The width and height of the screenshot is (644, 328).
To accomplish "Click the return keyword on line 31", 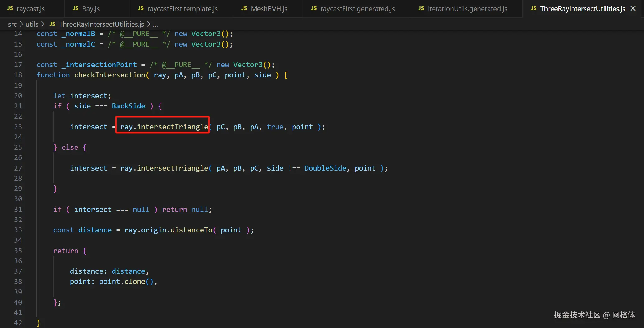I will 174,209.
